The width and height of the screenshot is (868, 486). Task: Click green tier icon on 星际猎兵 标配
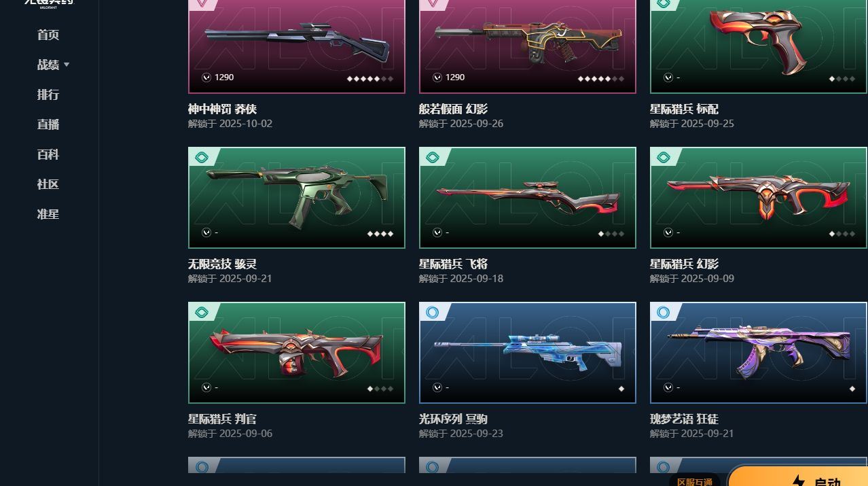pos(663,3)
